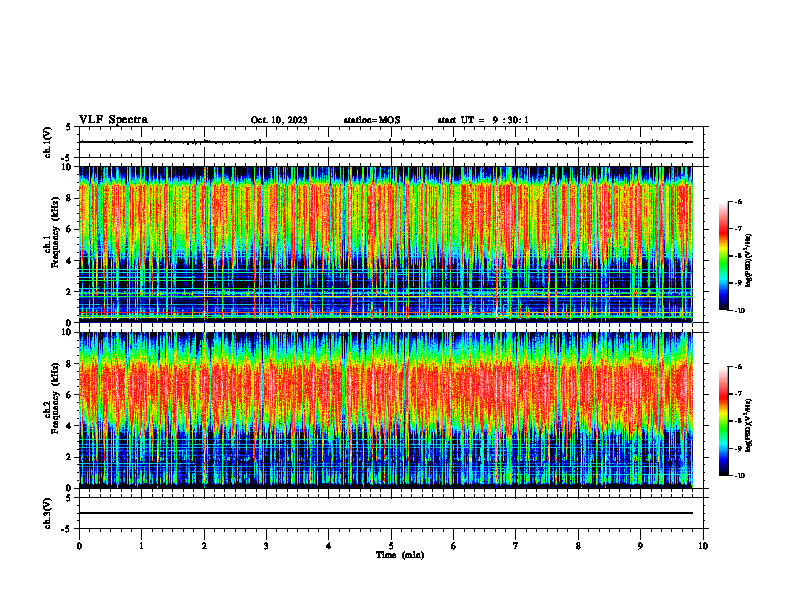Click the ch.1 colorbar log(PSD) label
The image size is (792, 612).
pyautogui.click(x=749, y=260)
